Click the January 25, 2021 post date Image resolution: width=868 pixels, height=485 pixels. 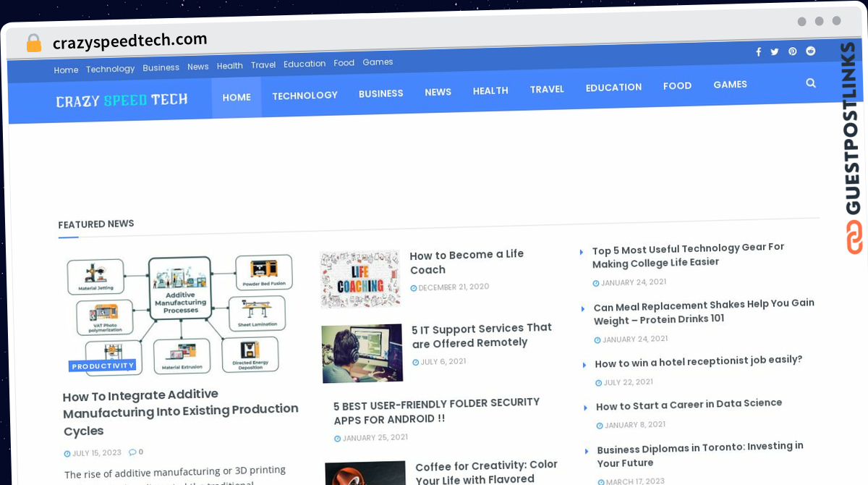375,437
